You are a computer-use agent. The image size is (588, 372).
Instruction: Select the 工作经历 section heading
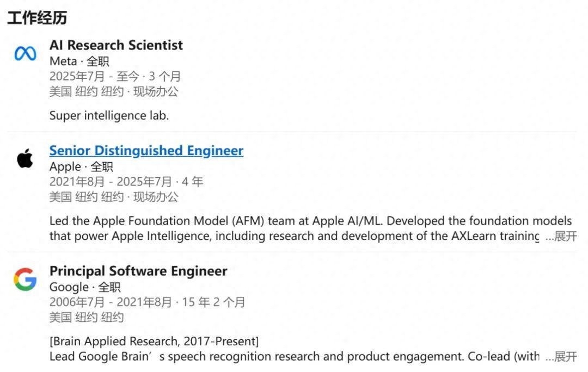point(37,17)
